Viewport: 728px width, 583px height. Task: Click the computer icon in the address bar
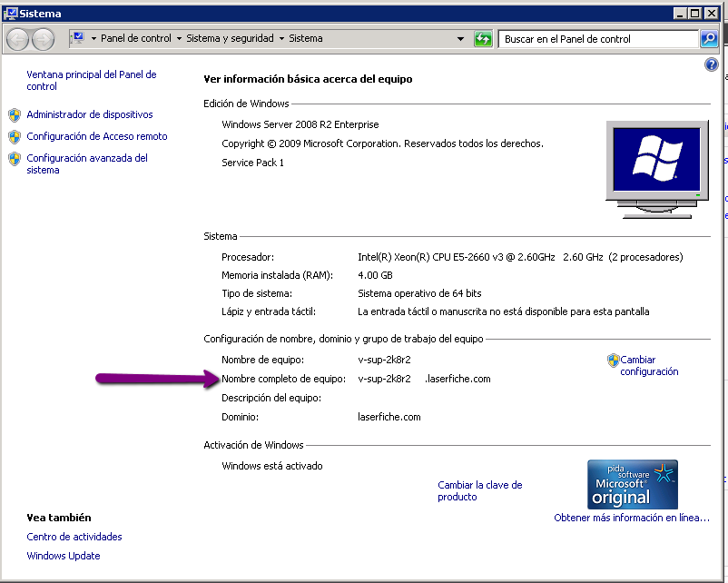click(78, 38)
